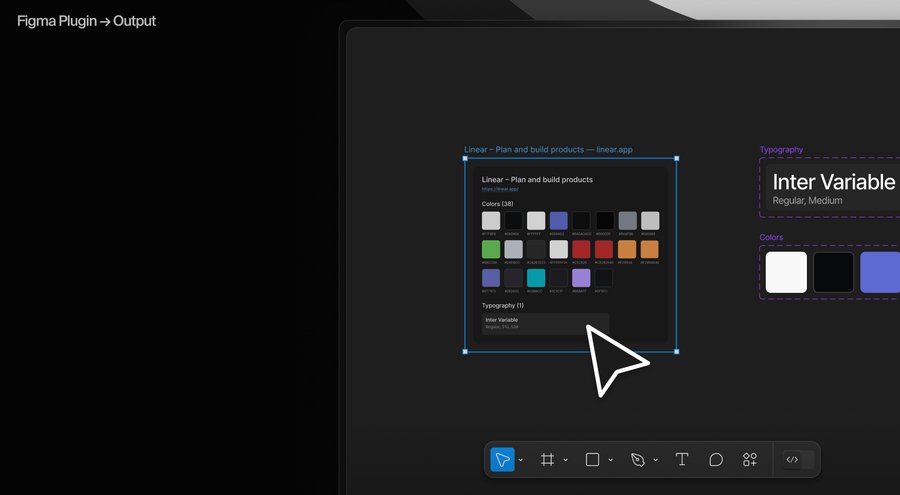Click the 'Figma Plugin → Output' title text
Viewport: 900px width, 495px height.
pyautogui.click(x=87, y=21)
